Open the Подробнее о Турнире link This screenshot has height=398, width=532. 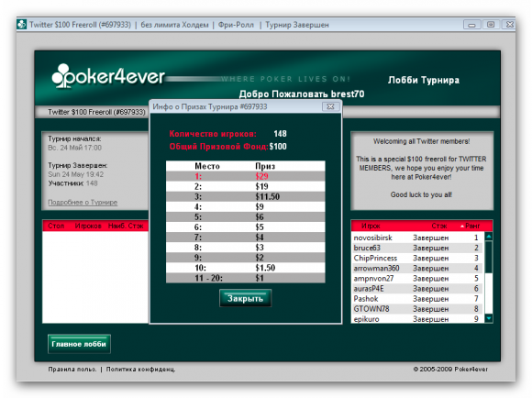(83, 203)
